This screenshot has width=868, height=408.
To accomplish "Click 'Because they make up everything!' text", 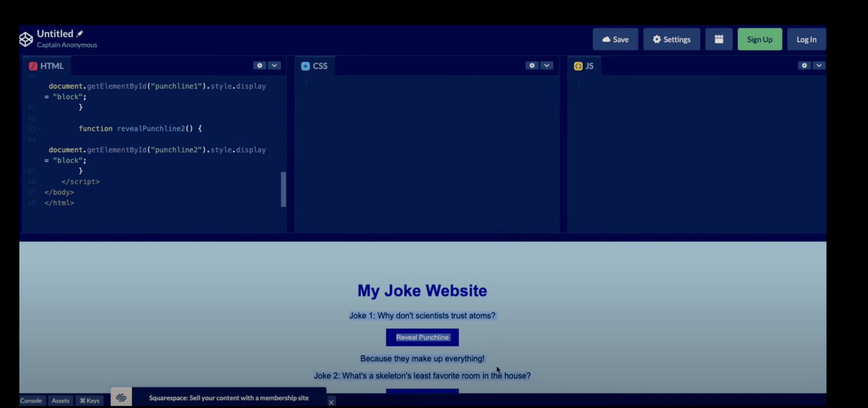I will (422, 359).
